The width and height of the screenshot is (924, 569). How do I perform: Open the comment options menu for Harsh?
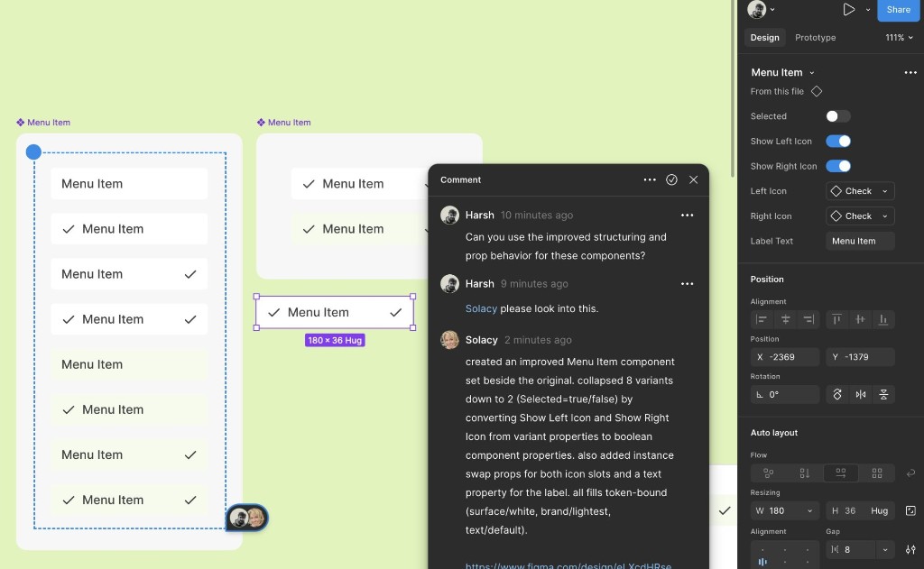[688, 215]
